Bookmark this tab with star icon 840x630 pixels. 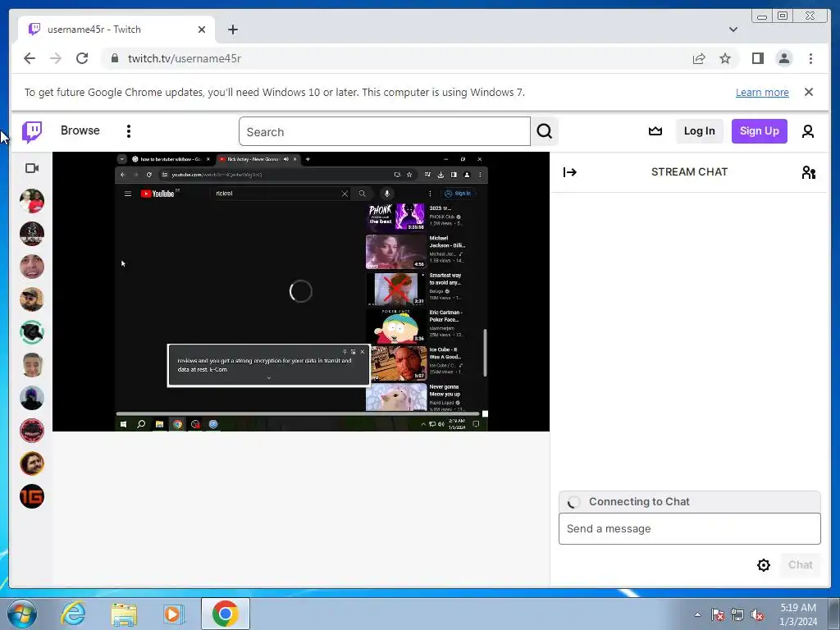[725, 58]
